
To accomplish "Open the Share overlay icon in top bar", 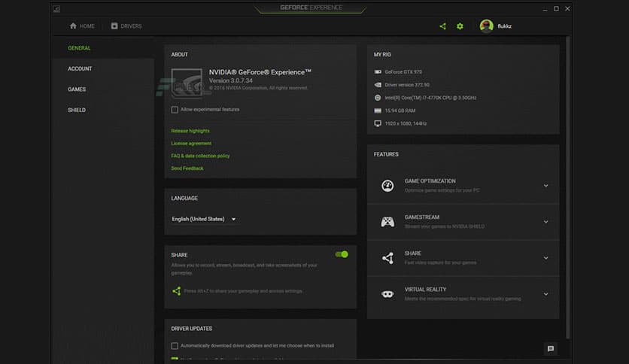I will click(x=442, y=26).
